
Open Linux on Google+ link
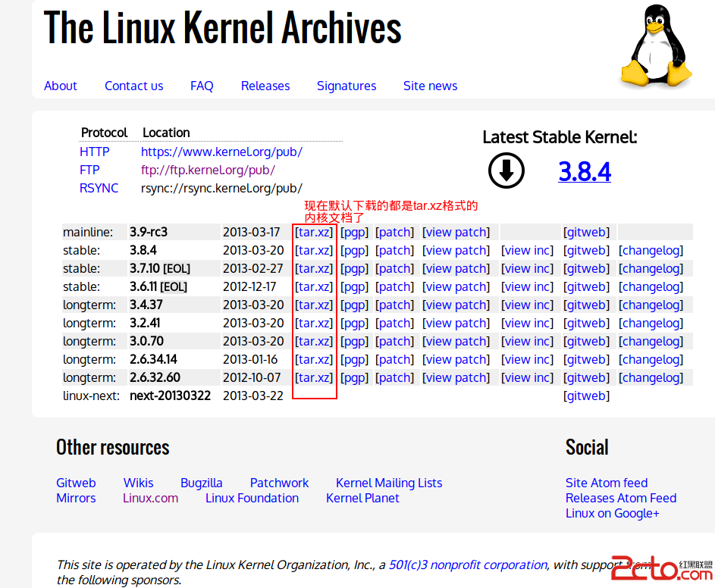(613, 513)
